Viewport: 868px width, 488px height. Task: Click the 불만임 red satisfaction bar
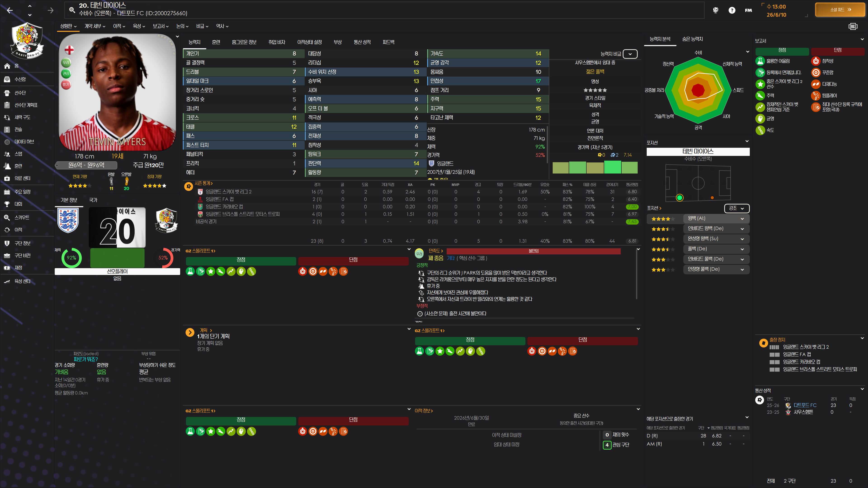pyautogui.click(x=533, y=251)
